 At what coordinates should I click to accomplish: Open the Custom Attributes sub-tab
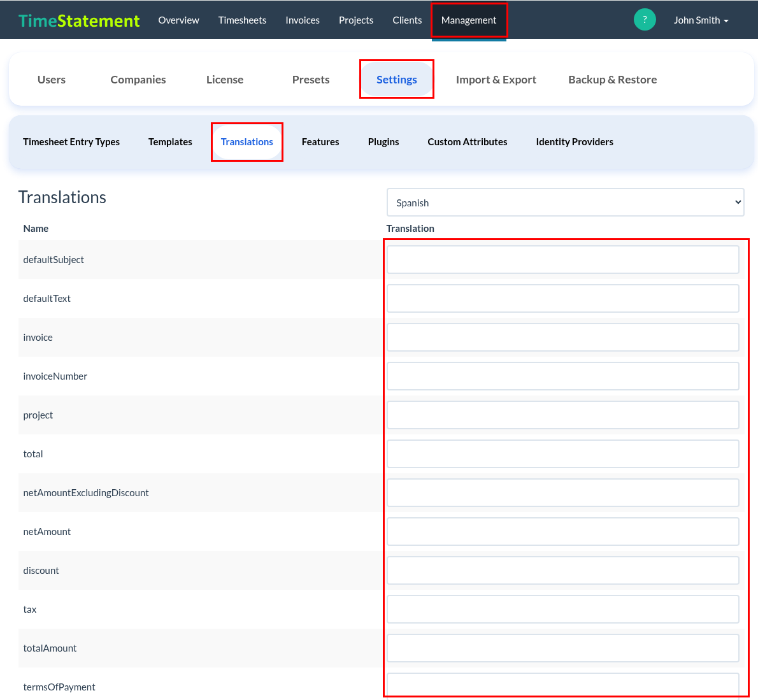[x=468, y=141]
